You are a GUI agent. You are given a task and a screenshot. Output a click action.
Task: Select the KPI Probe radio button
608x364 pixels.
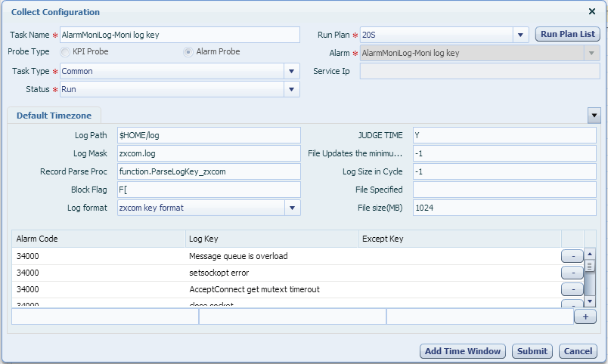point(65,52)
